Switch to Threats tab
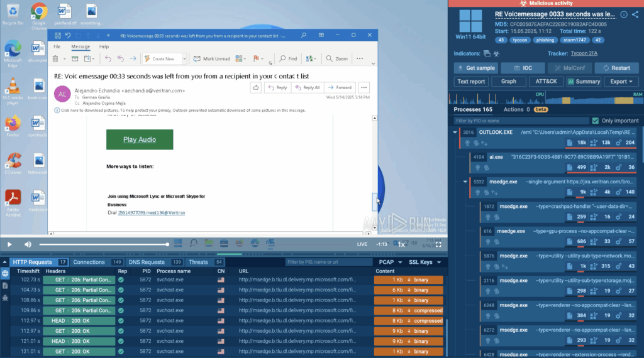 coord(205,262)
